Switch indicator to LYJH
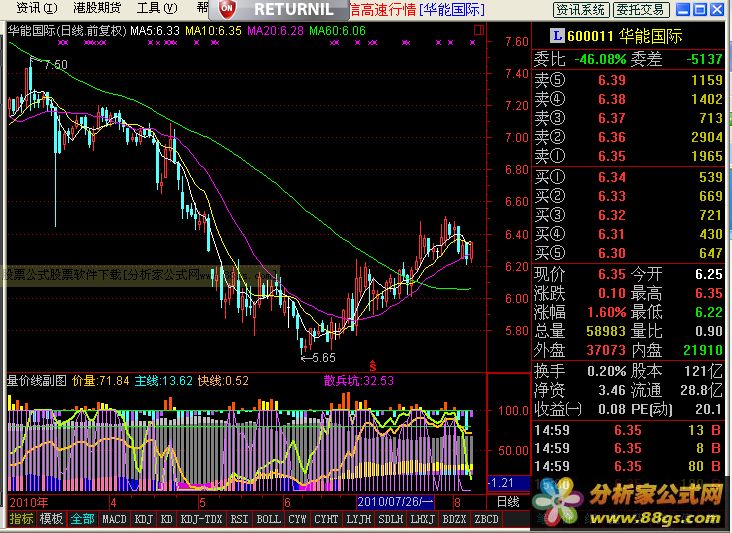Viewport: 732px width, 533px height. coord(359,519)
